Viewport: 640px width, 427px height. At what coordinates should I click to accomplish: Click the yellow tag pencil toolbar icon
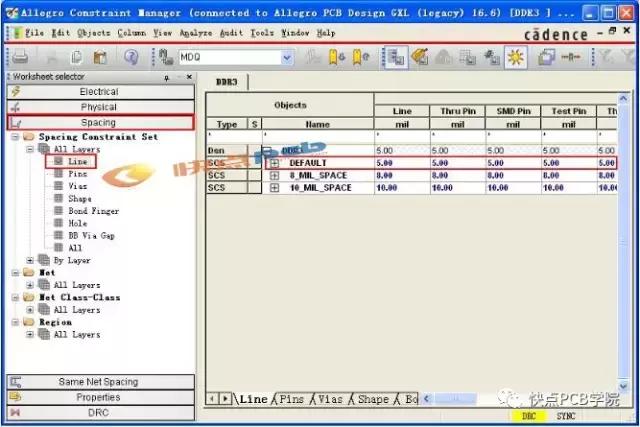pyautogui.click(x=419, y=57)
